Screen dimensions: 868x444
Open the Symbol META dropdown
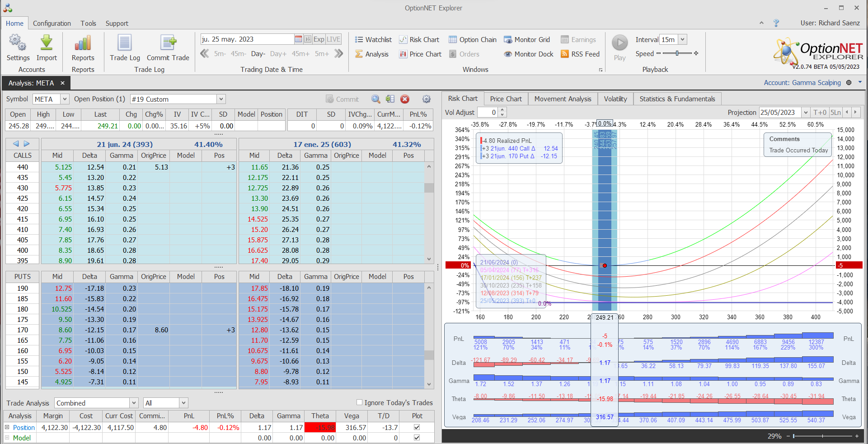coord(65,99)
